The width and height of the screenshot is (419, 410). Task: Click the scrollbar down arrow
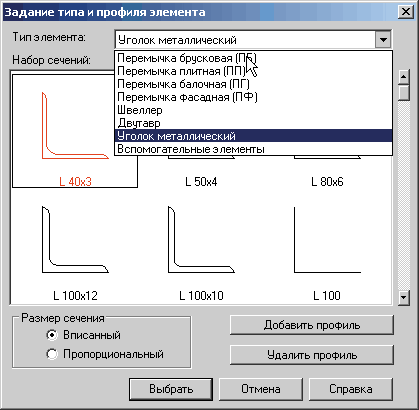[404, 297]
